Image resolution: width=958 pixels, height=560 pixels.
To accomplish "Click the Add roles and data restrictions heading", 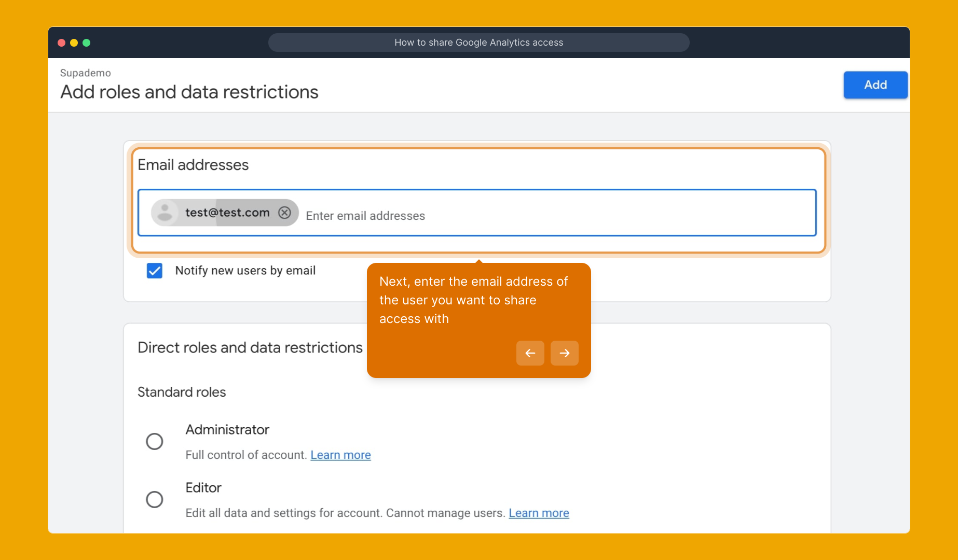I will pos(189,92).
